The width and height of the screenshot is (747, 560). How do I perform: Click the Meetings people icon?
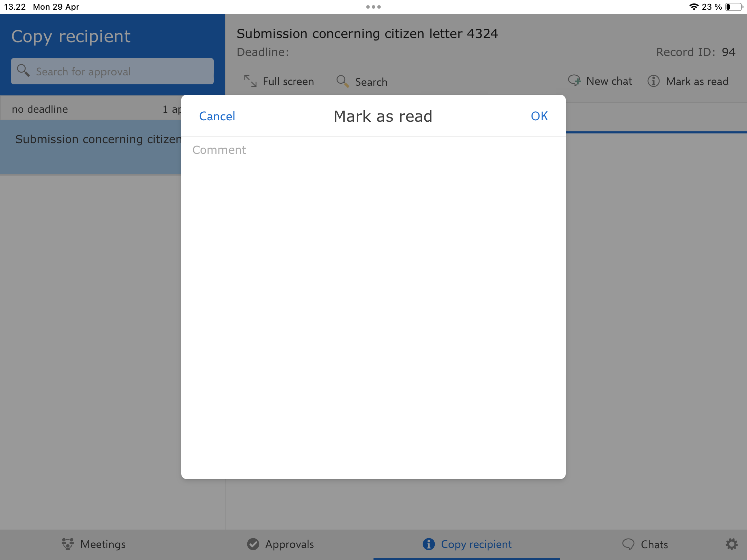coord(68,544)
